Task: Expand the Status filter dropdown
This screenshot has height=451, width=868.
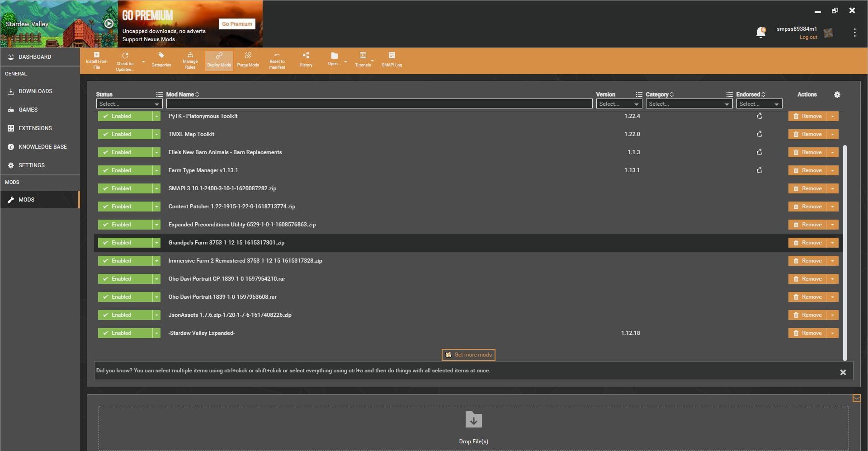Action: 129,104
